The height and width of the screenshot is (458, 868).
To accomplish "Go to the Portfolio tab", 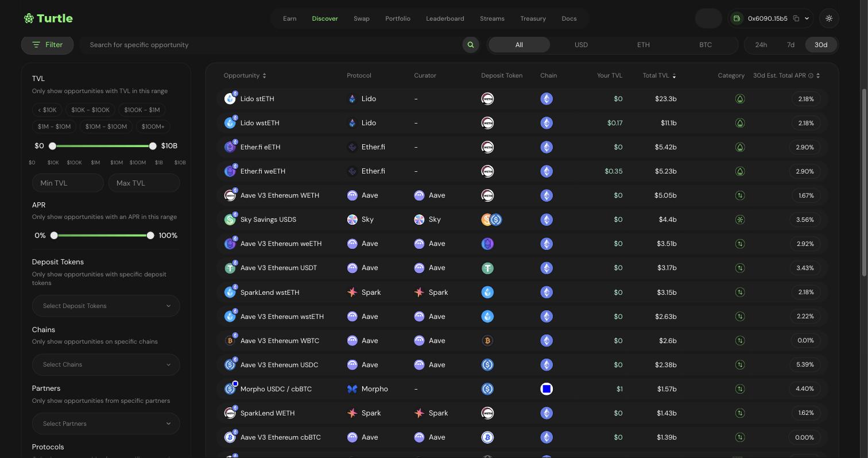I will [x=398, y=18].
